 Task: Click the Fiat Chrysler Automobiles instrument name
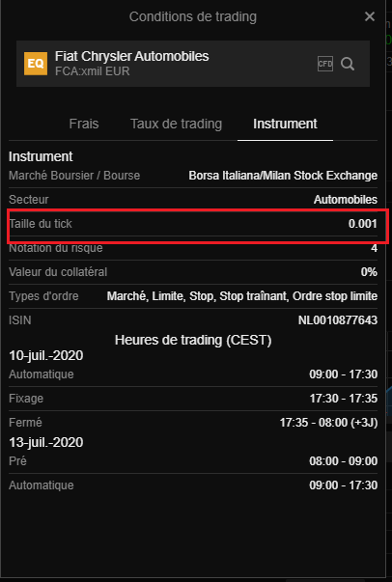[131, 56]
